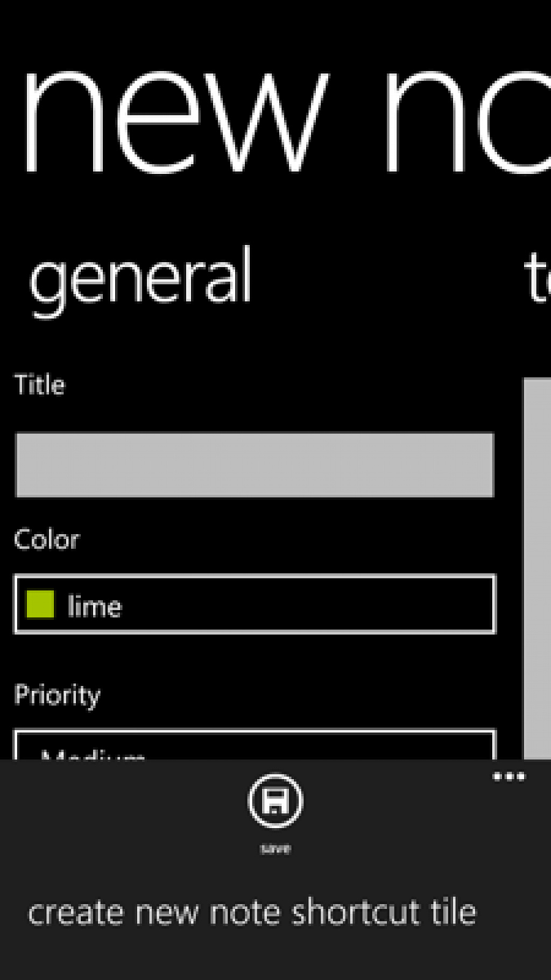Focus the Title text field
The image size is (551, 980).
[x=255, y=465]
